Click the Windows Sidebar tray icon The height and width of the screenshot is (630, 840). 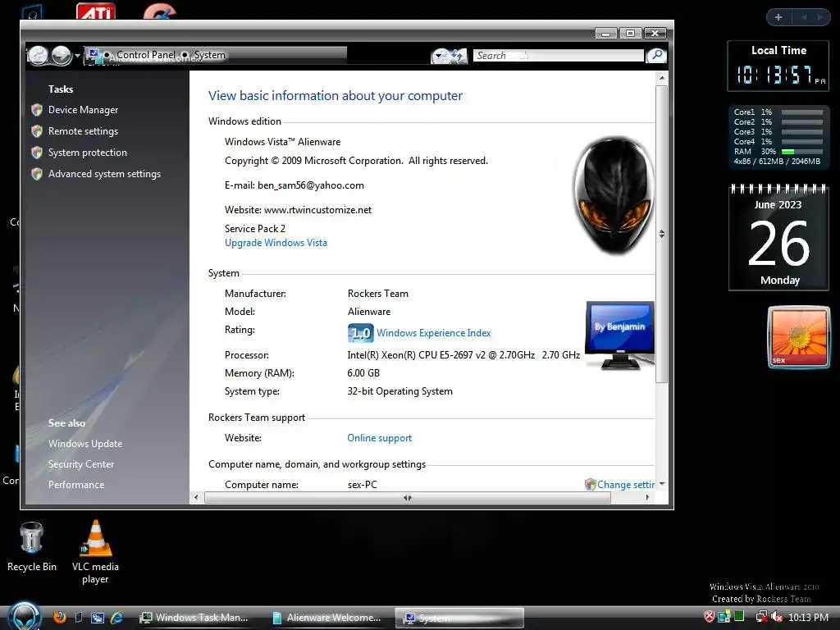(x=724, y=617)
